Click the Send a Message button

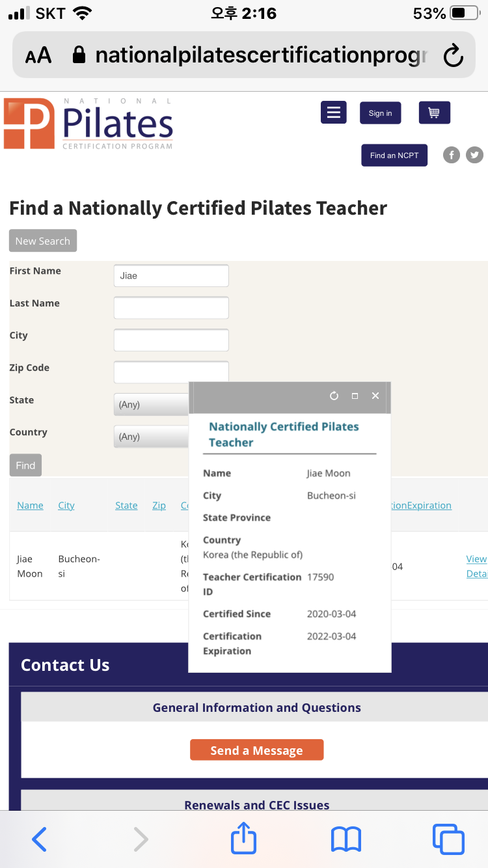(256, 750)
